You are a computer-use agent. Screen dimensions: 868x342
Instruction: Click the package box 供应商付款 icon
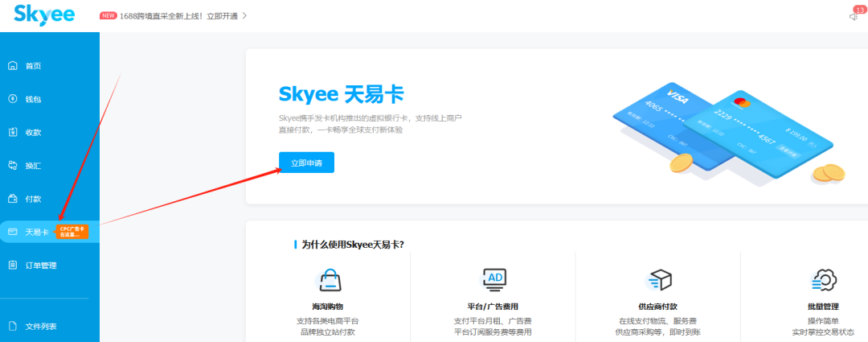pyautogui.click(x=658, y=280)
